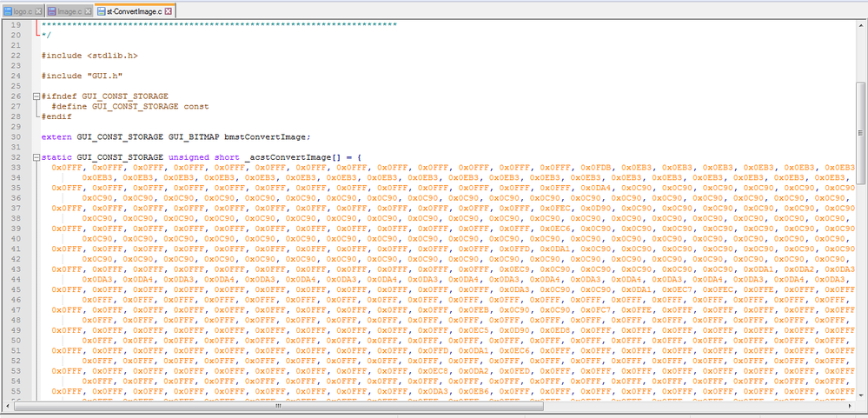Click the '#include "GUI.h"' line
The image size is (868, 418).
click(82, 76)
